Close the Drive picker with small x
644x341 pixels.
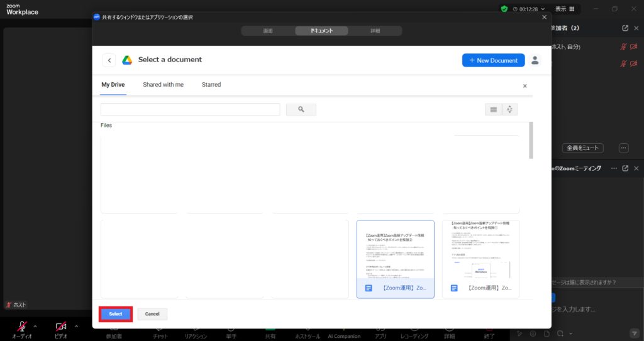pos(525,85)
